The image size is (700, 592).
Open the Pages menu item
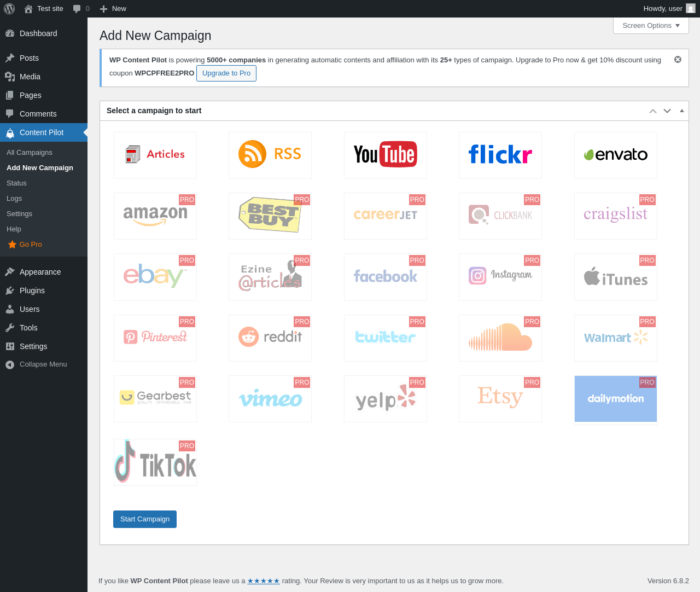point(44,95)
